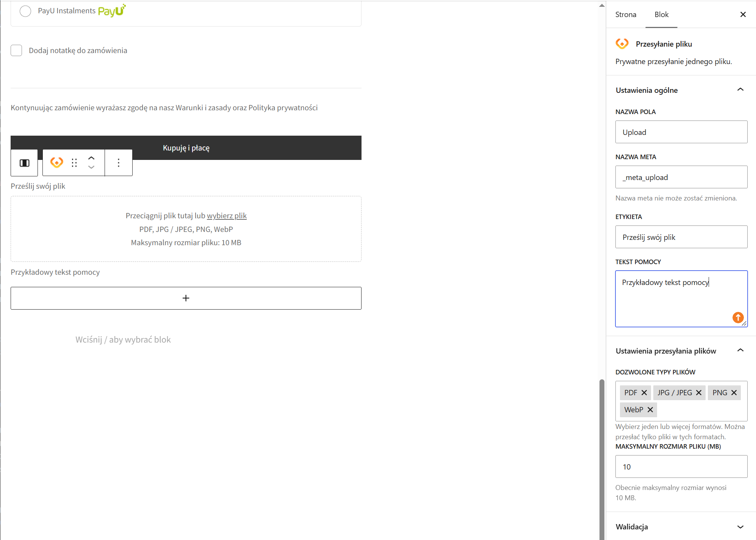756x540 pixels.
Task: Click the Przesyłanie pliku block icon in sidebar
Action: click(x=622, y=44)
